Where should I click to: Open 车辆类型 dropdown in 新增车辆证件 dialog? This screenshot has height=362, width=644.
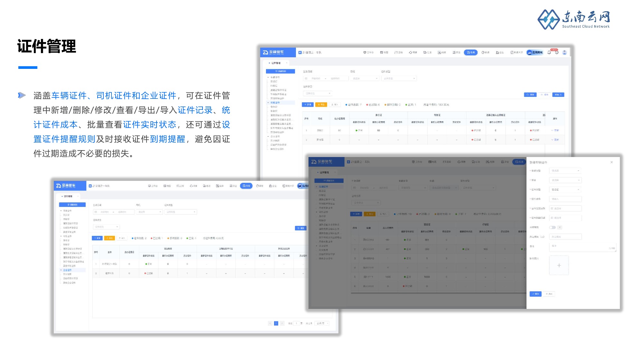click(565, 171)
